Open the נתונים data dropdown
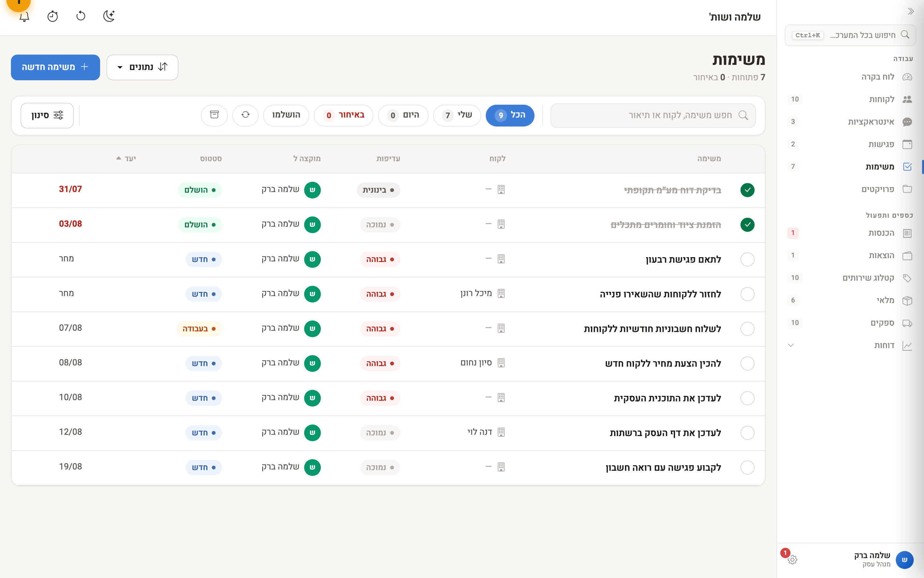Viewport: 924px width, 578px height. tap(142, 67)
